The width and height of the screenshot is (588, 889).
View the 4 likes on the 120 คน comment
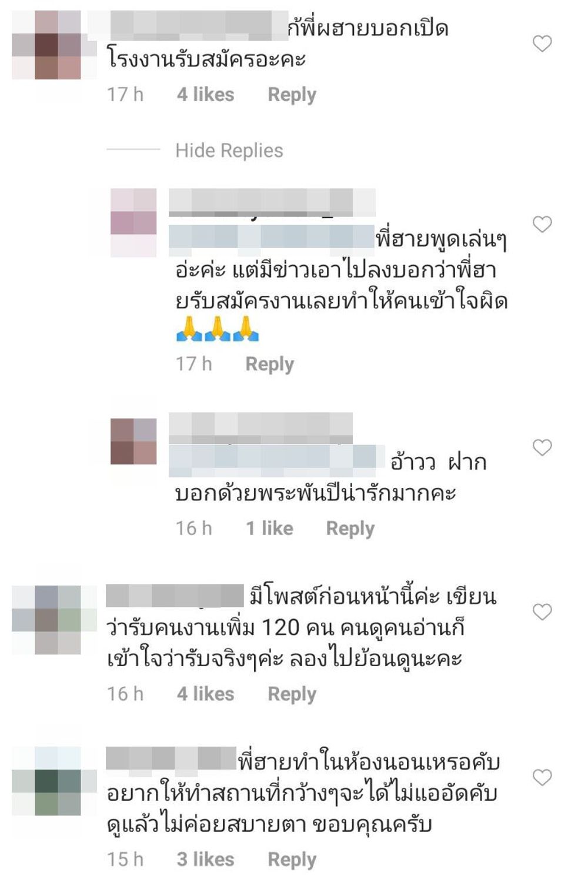point(206,694)
